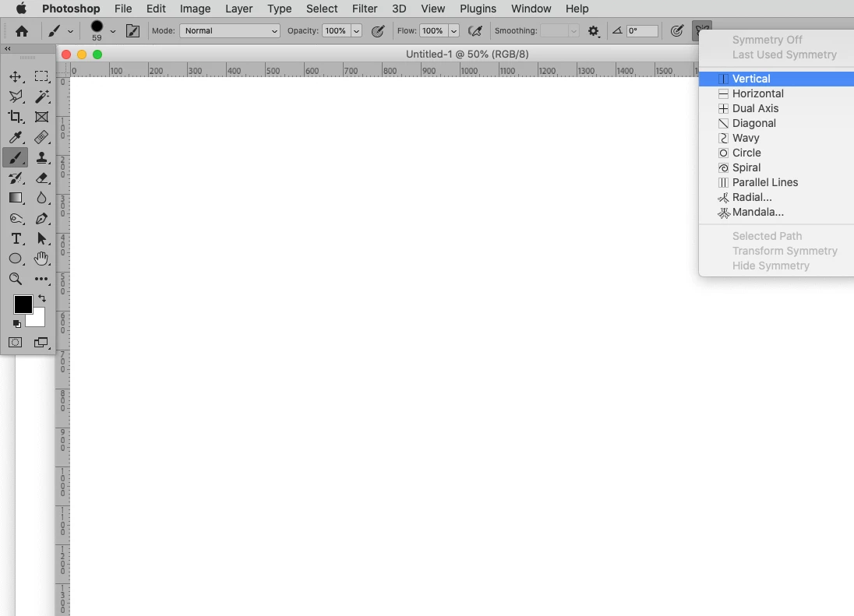Image resolution: width=854 pixels, height=616 pixels.
Task: Toggle the brush settings panel icon
Action: pos(132,31)
